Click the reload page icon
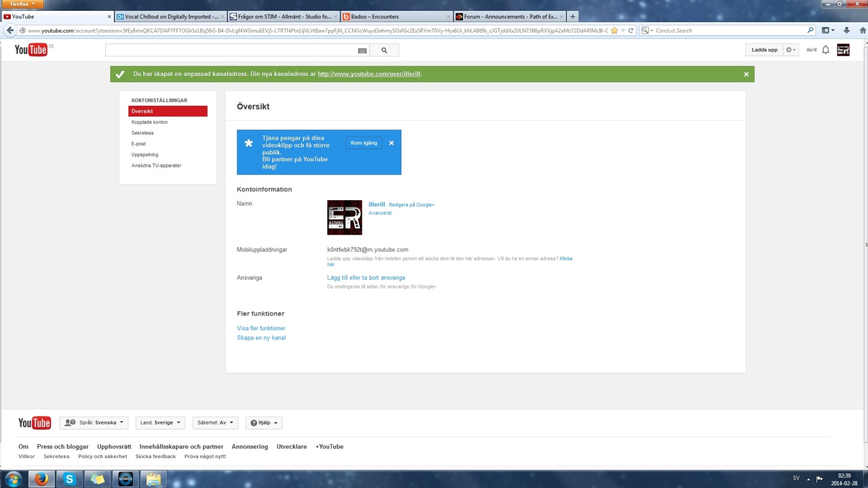The image size is (868, 488). click(x=631, y=30)
